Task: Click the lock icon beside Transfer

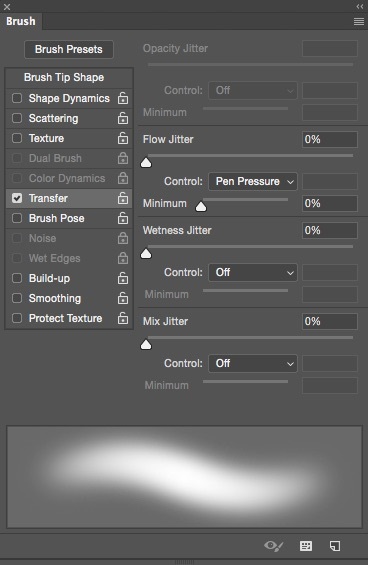Action: point(123,198)
